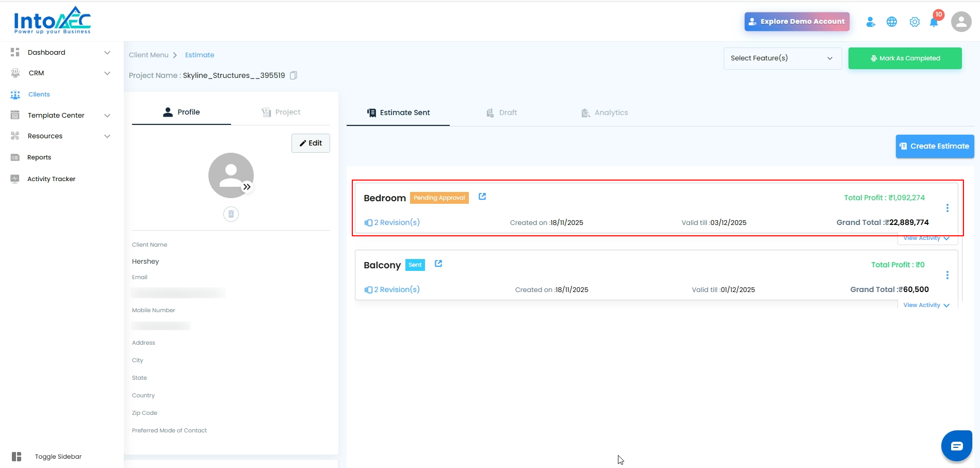Image resolution: width=980 pixels, height=468 pixels.
Task: Click Mark As Completed button
Action: click(905, 58)
